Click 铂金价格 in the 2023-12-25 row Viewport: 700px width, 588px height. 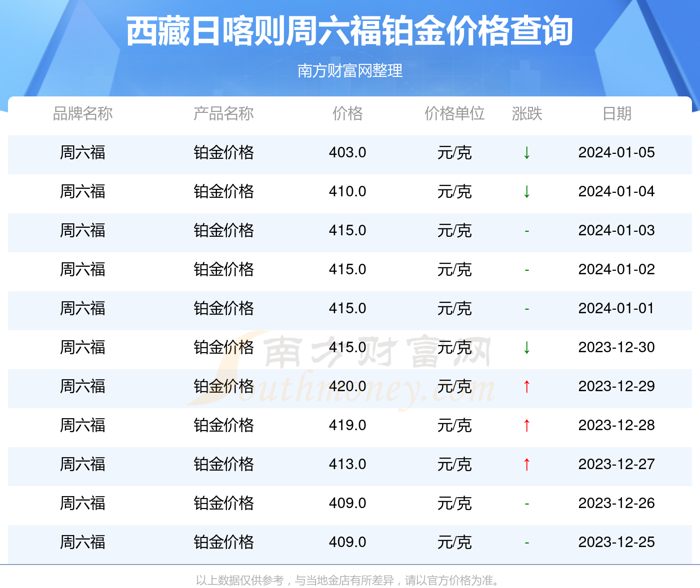coord(223,542)
